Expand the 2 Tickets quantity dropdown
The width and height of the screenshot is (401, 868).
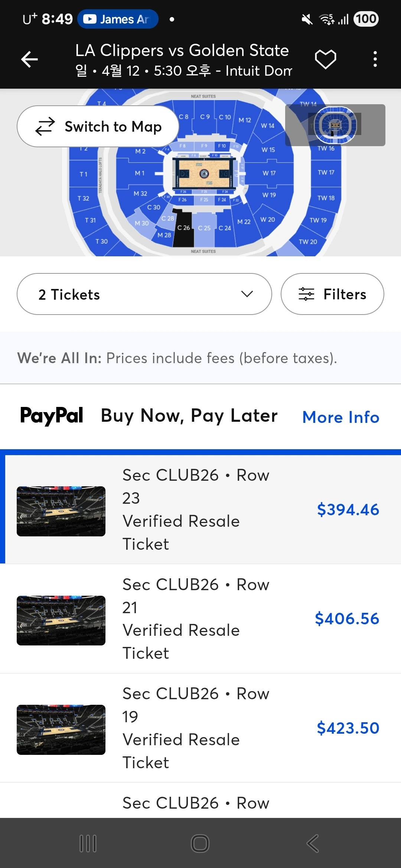[144, 294]
